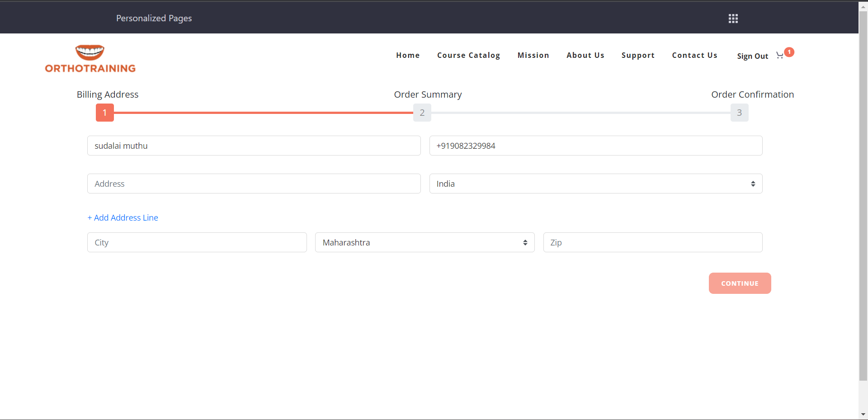The image size is (868, 420).
Task: Click step 3 Order Confirmation marker
Action: pos(739,113)
